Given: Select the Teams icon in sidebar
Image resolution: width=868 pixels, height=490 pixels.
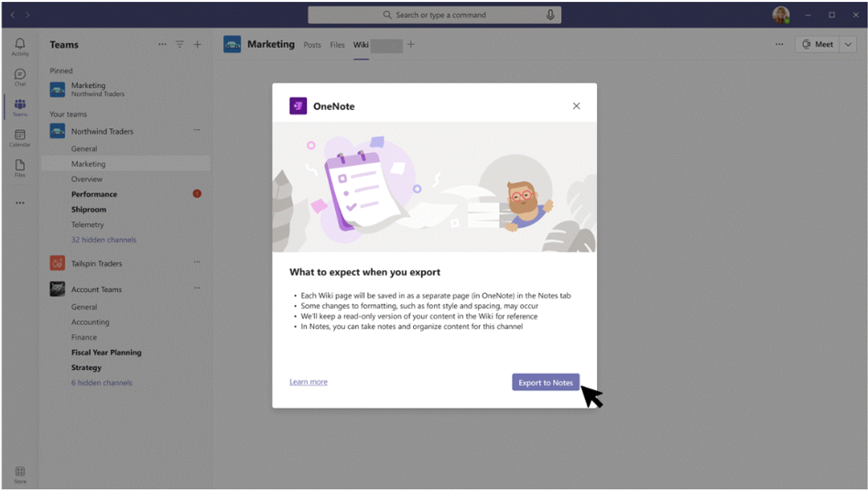Looking at the screenshot, I should tap(20, 107).
